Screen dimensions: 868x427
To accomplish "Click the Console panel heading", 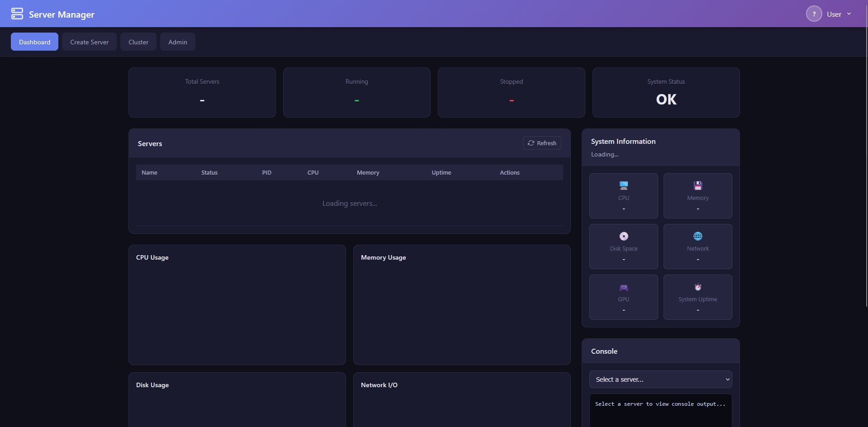I will 604,351.
